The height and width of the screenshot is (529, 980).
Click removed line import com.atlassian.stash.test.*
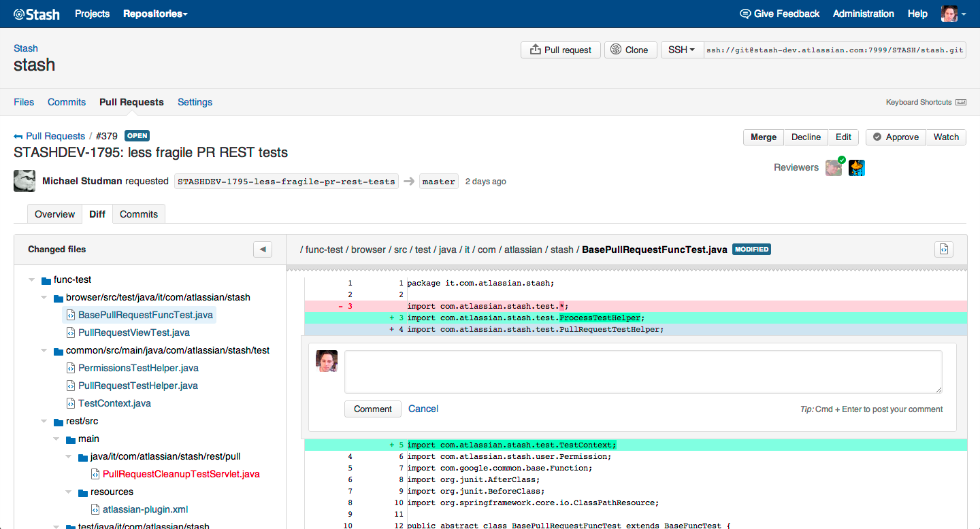pyautogui.click(x=636, y=306)
